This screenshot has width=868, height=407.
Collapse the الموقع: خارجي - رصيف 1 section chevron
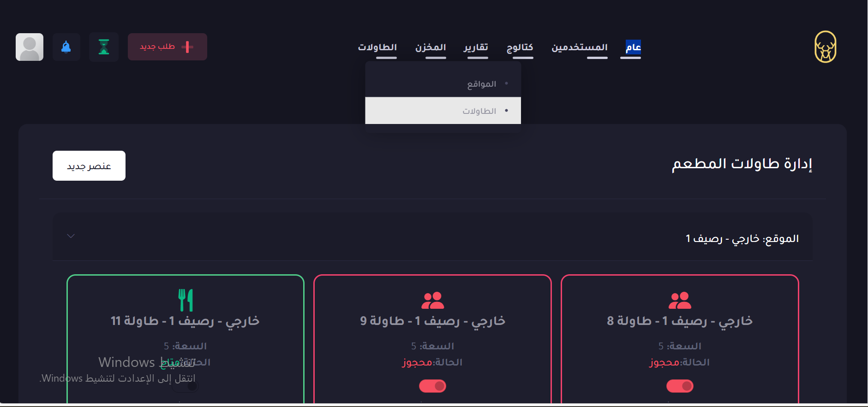coord(71,236)
